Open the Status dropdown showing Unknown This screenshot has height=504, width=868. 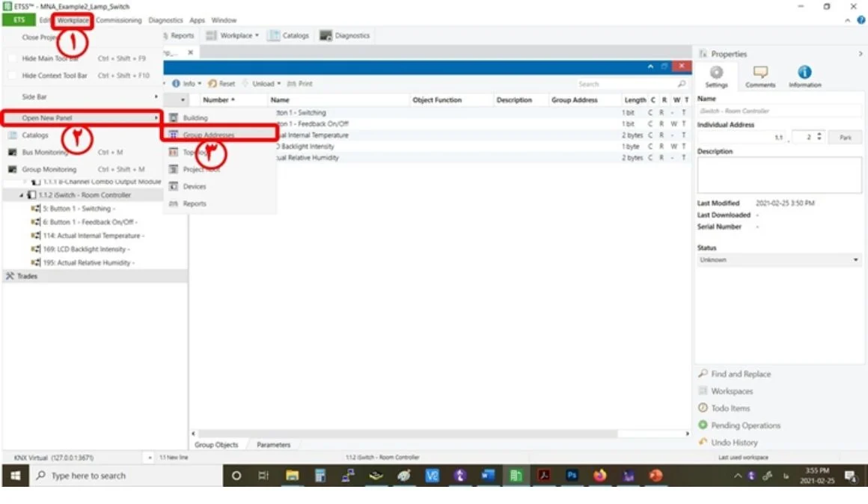[x=778, y=259]
